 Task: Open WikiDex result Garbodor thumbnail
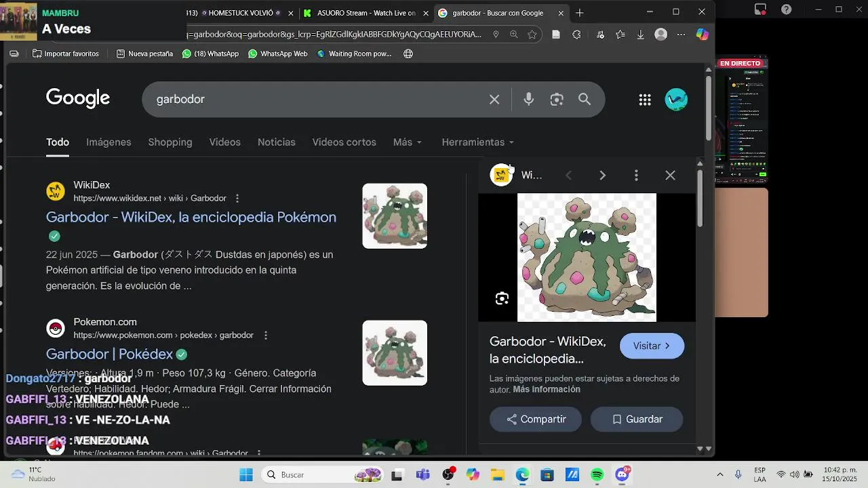coord(395,216)
